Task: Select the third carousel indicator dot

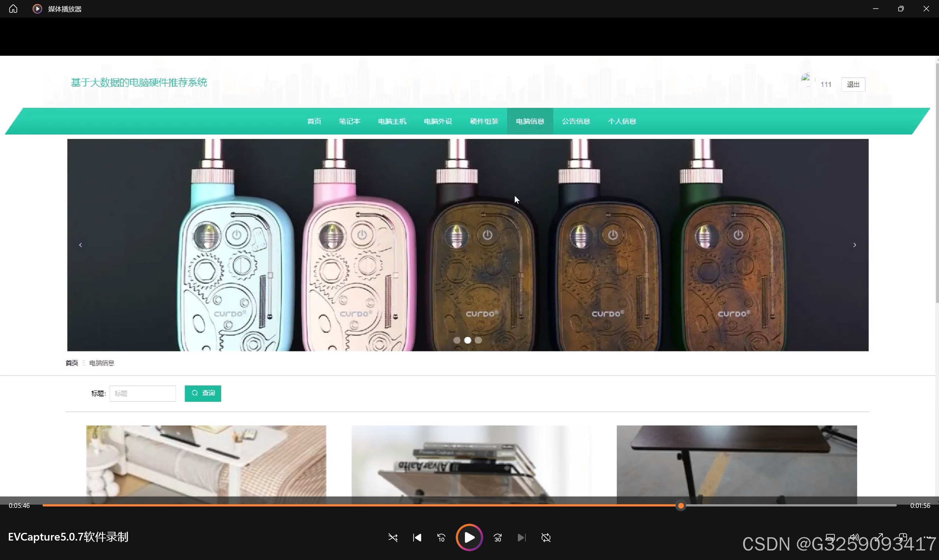Action: [478, 340]
